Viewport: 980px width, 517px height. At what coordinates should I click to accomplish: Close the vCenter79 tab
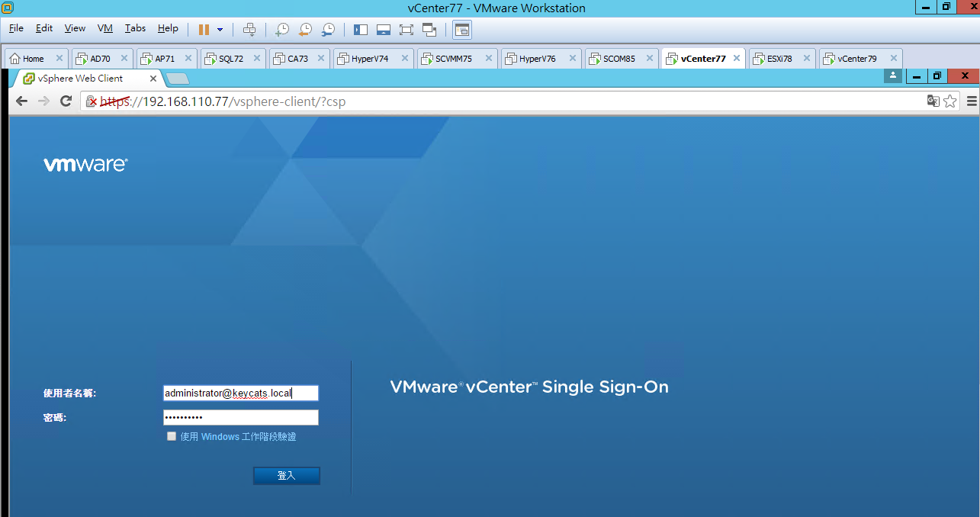click(893, 59)
